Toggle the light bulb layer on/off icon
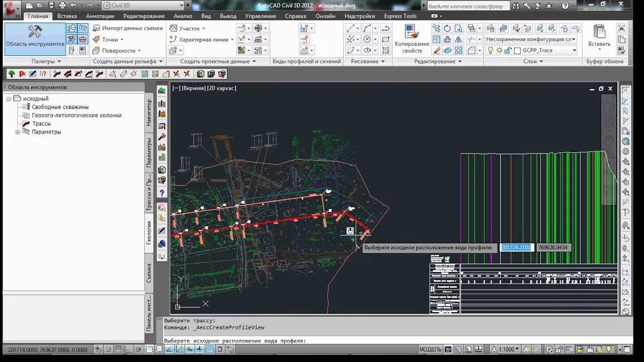644x362 pixels. pos(491,50)
